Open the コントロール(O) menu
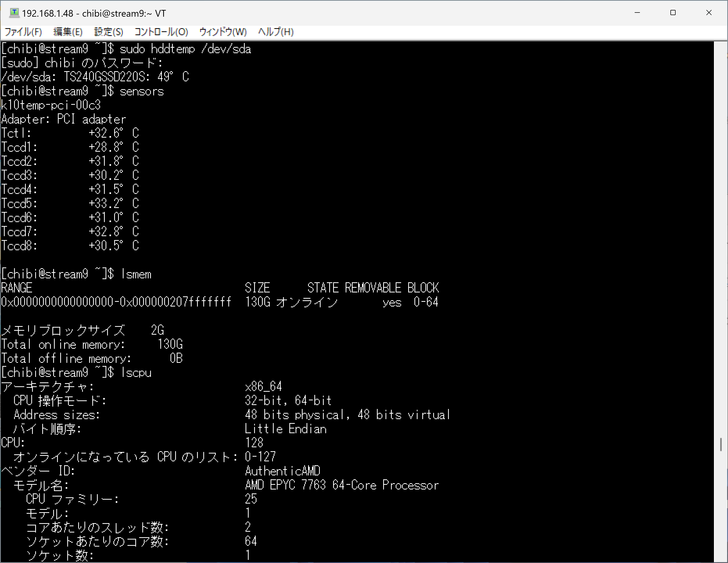This screenshot has width=728, height=563. coord(161,32)
